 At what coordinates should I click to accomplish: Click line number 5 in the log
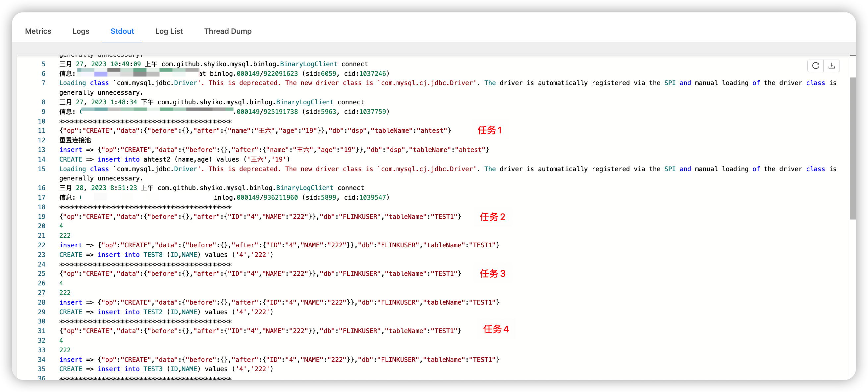tap(43, 64)
